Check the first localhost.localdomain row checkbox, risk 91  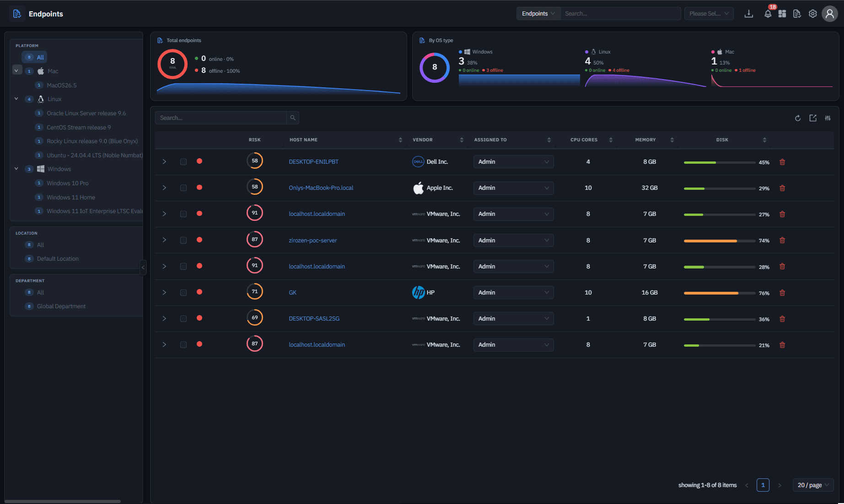tap(183, 214)
